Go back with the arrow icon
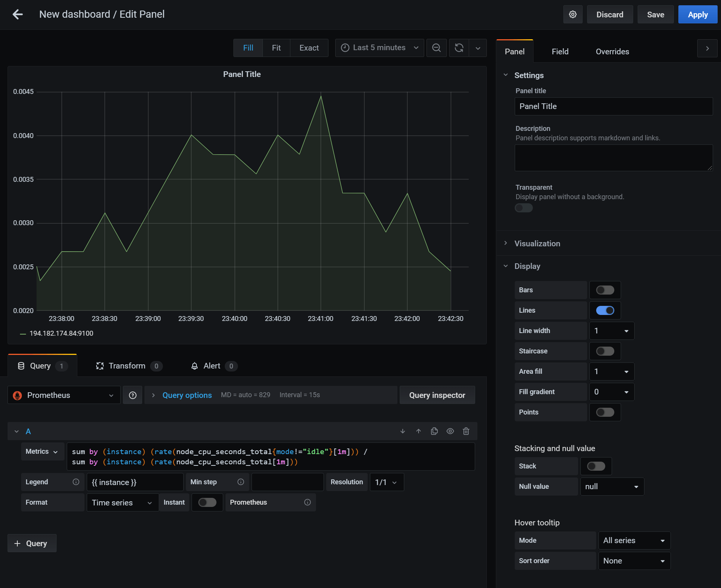The width and height of the screenshot is (721, 588). pos(18,14)
